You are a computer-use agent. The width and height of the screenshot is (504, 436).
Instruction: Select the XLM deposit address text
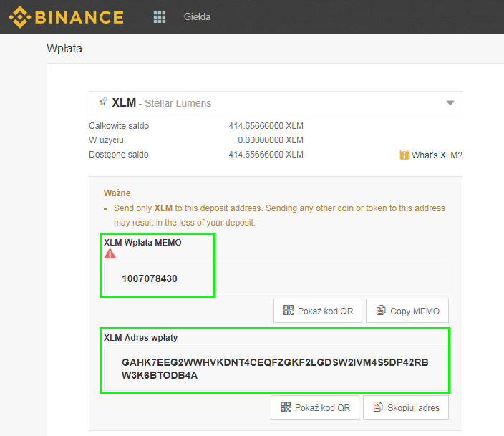[275, 369]
